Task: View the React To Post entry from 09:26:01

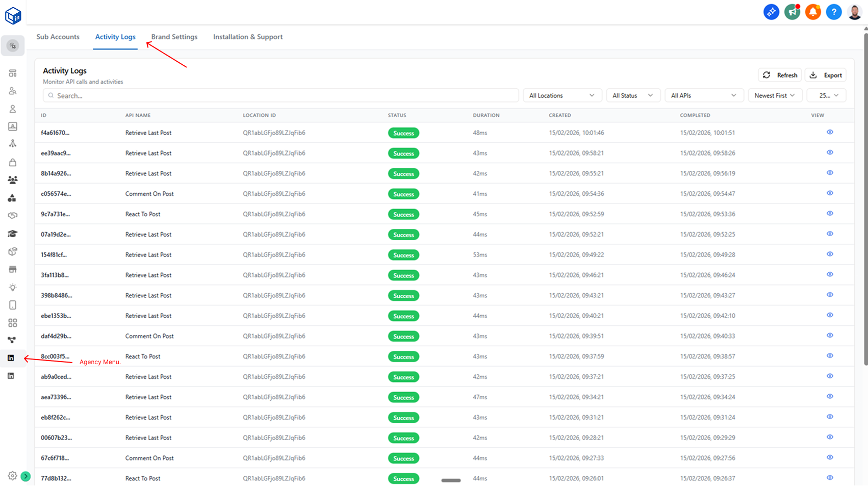Action: pyautogui.click(x=830, y=478)
